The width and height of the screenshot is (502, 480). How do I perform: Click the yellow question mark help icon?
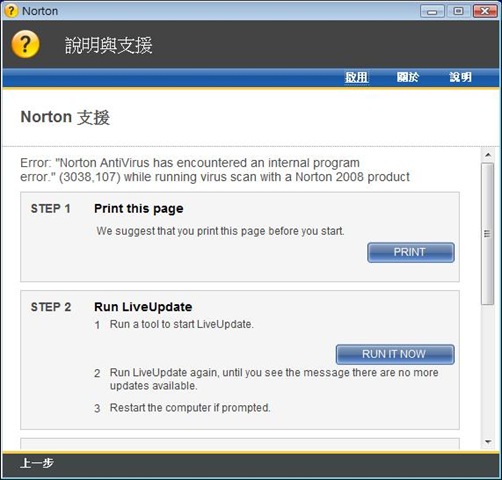pos(25,44)
